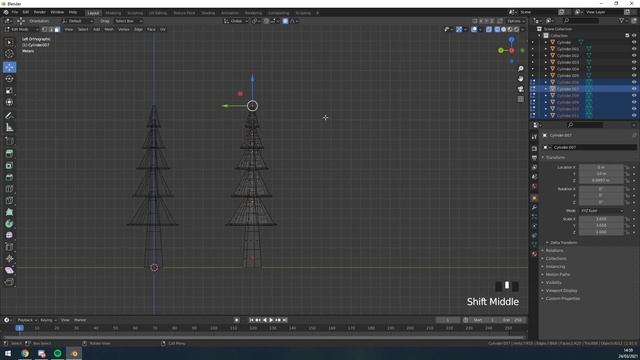Screen dimensions: 640x360
Task: Open the UV menu
Action: click(x=162, y=29)
